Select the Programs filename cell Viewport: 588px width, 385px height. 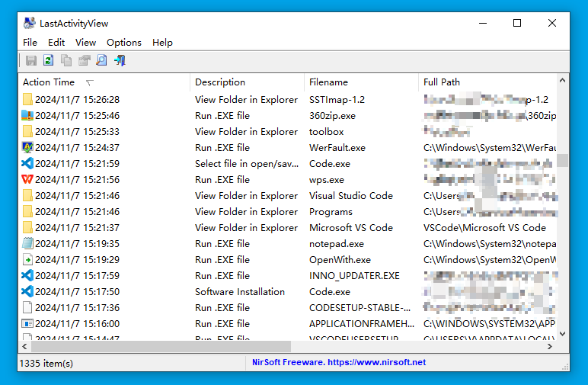tap(331, 212)
